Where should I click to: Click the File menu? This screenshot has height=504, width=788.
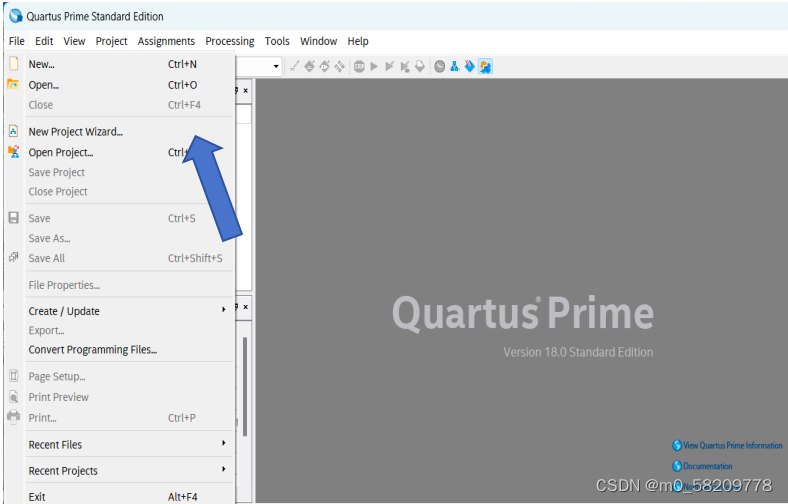coord(17,41)
